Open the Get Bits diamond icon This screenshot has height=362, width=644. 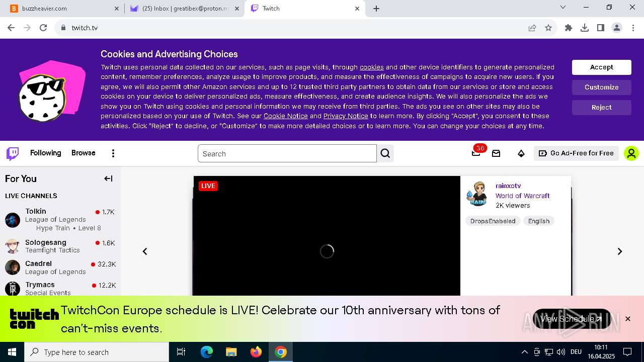[x=521, y=153]
